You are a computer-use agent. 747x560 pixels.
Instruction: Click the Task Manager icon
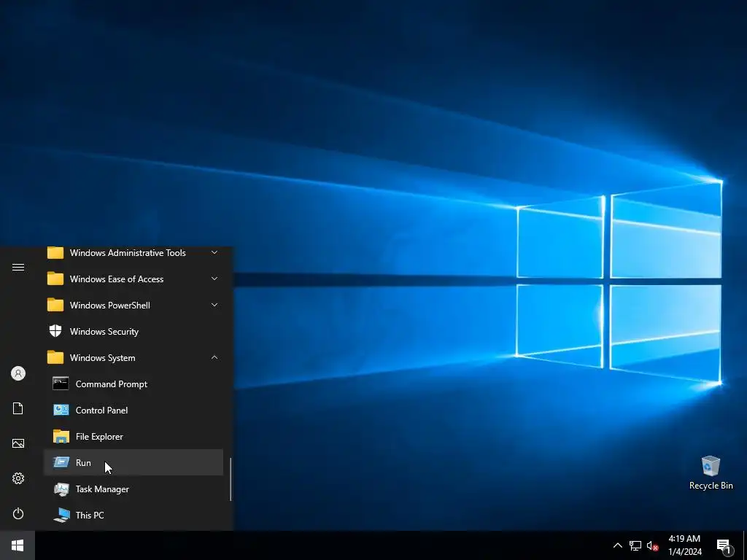(x=61, y=489)
